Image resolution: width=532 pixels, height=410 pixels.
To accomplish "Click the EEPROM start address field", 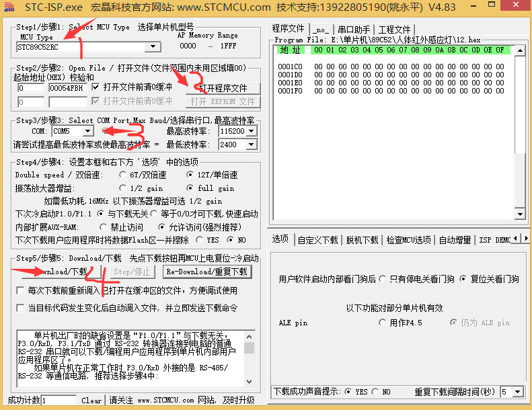I will (x=31, y=101).
